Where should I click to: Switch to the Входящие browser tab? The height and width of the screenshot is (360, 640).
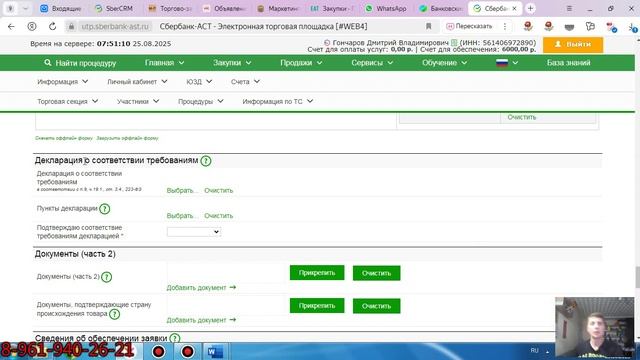pos(60,8)
